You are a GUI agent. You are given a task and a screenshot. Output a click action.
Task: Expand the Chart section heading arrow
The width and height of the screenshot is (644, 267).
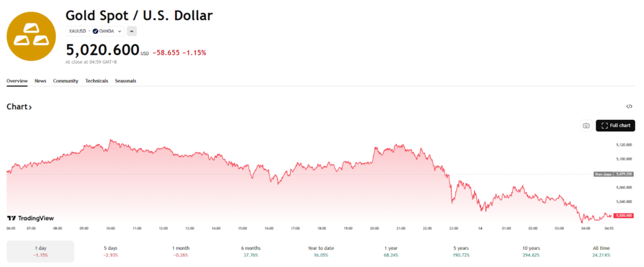19,107
